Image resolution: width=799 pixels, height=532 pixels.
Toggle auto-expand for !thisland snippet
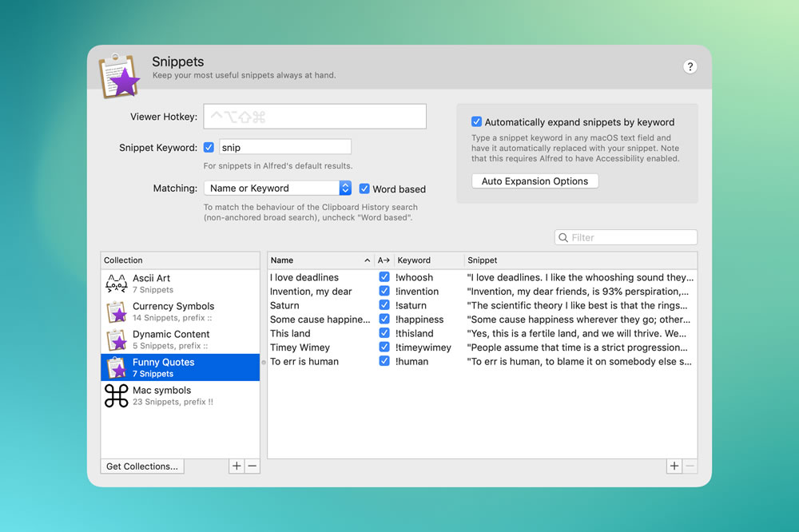tap(384, 333)
